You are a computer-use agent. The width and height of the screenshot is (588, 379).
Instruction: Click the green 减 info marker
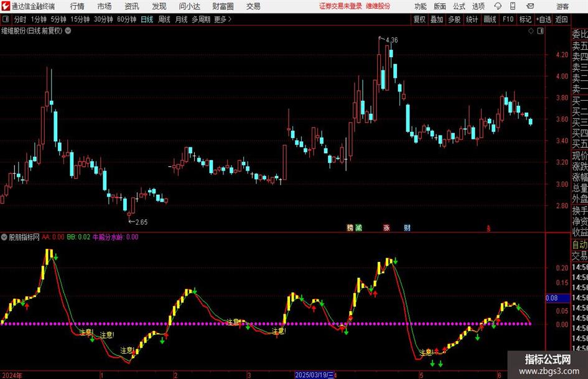(x=359, y=228)
